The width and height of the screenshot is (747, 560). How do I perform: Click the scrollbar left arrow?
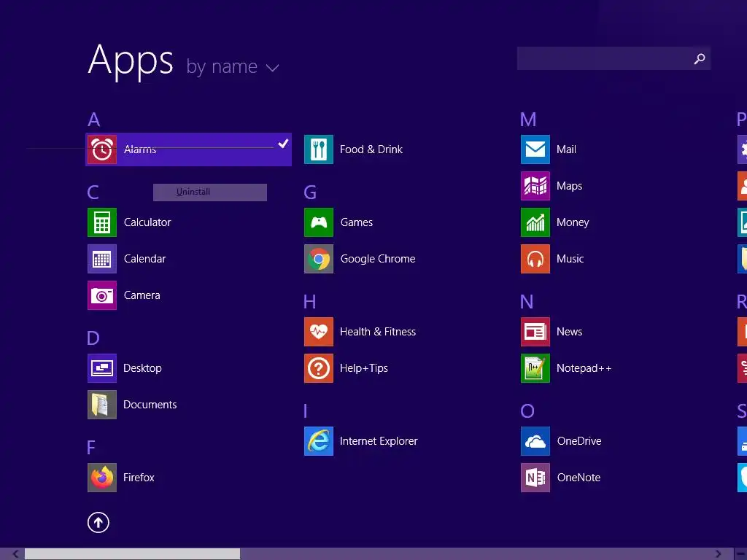point(16,554)
